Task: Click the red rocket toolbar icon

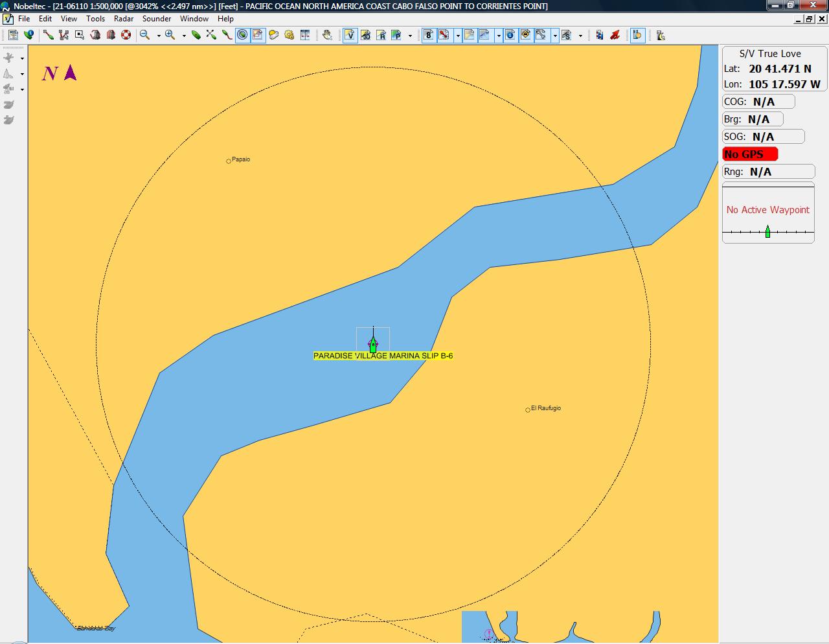Action: pyautogui.click(x=615, y=35)
